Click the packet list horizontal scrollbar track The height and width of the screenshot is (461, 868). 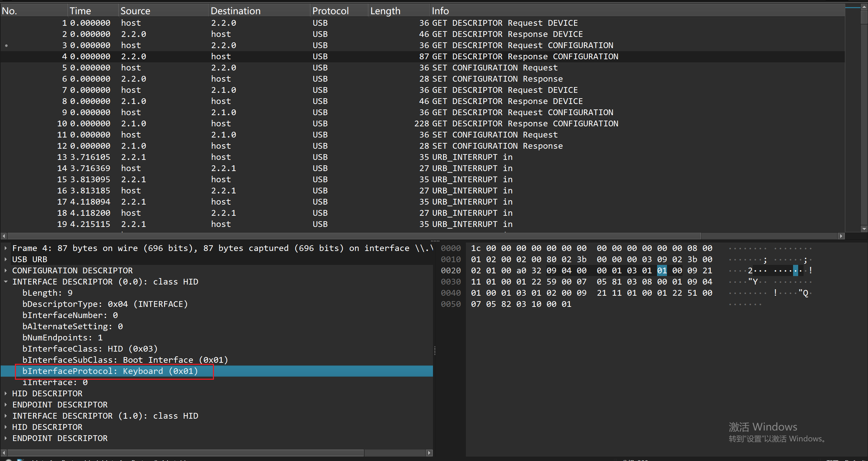click(x=770, y=236)
